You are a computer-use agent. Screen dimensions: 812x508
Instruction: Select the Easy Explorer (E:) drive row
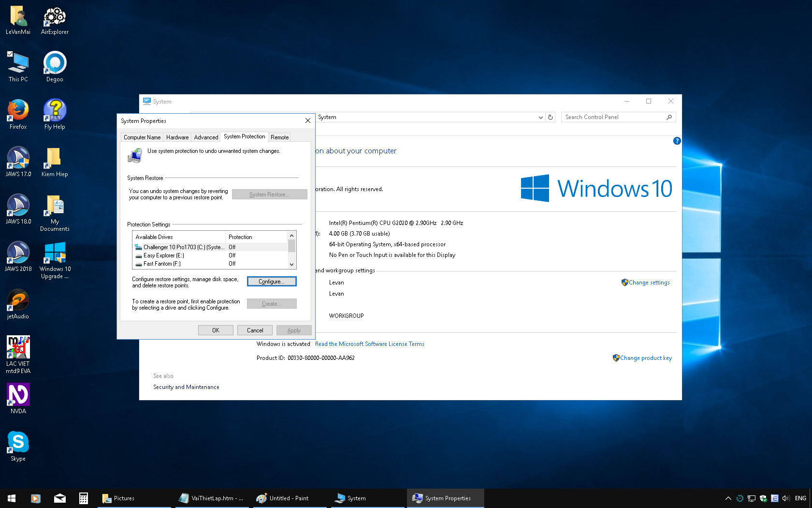coord(184,255)
